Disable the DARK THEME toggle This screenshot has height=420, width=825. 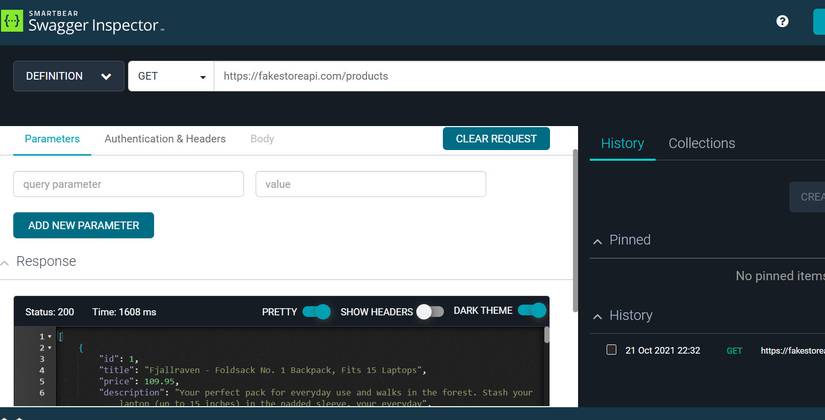(532, 311)
